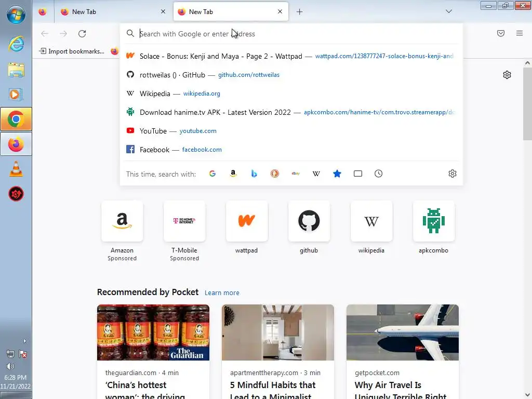
Task: Open Why Air Travel Is getpocket article
Action: coord(403,352)
